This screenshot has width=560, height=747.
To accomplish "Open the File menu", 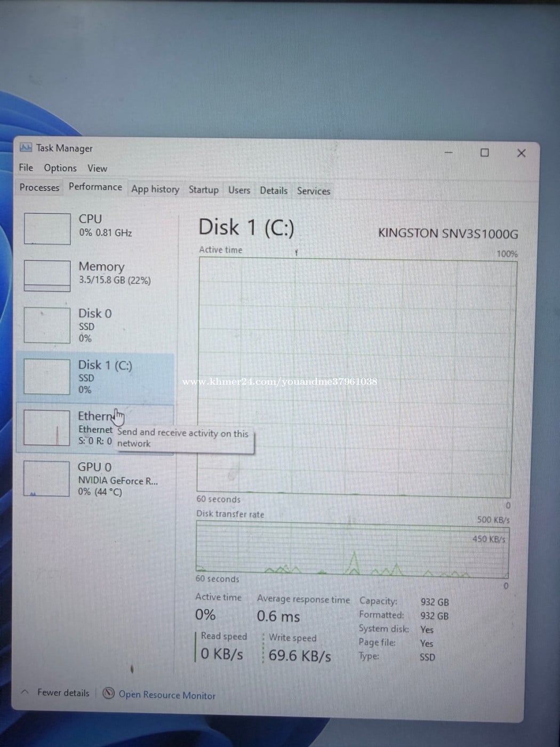I will tap(26, 168).
